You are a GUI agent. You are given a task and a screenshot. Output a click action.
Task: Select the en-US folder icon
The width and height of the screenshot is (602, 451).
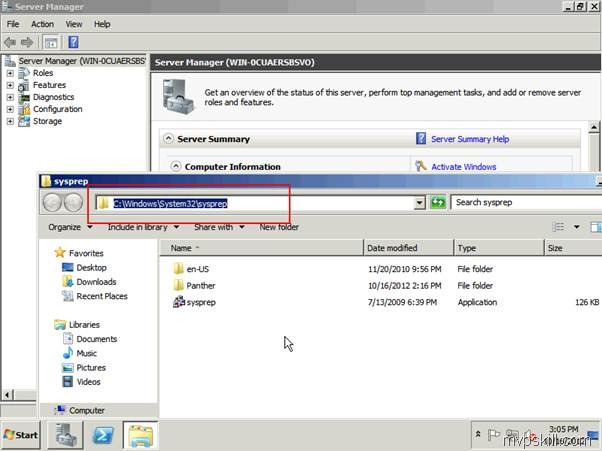click(x=179, y=269)
